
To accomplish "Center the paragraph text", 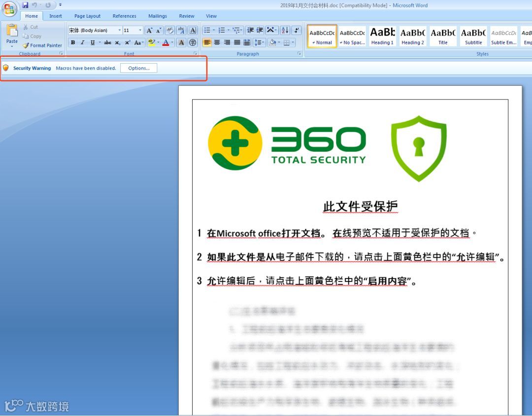I will pyautogui.click(x=217, y=42).
